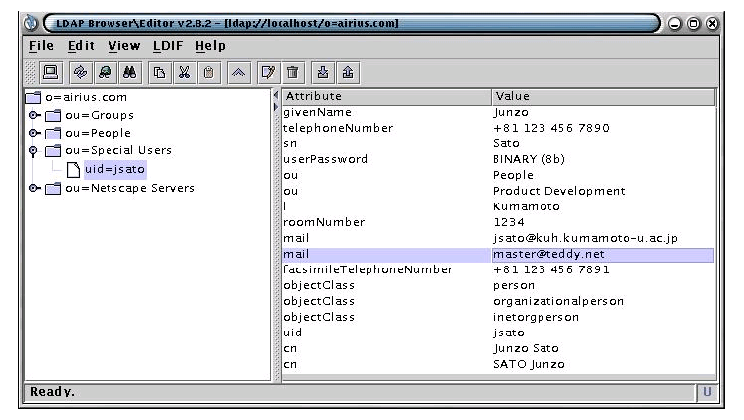Image resolution: width=744 pixels, height=420 pixels.
Task: Select the ou=Groups entry label
Action: coord(99,115)
